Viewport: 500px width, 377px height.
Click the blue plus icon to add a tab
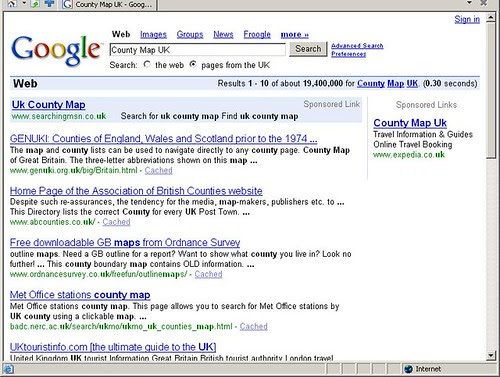(x=50, y=4)
